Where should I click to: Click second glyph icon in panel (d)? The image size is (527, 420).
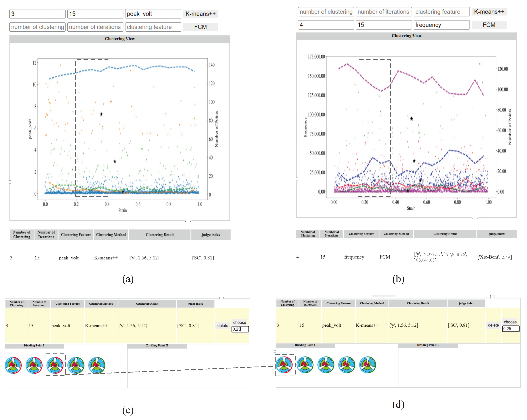[x=305, y=365]
